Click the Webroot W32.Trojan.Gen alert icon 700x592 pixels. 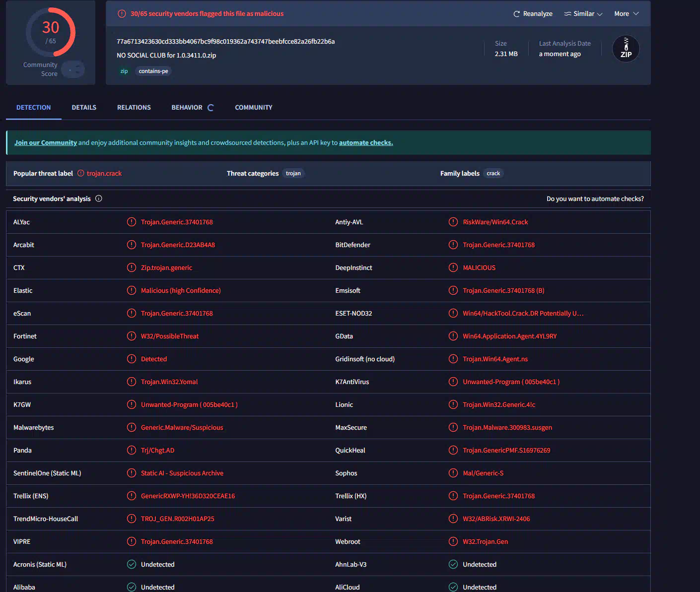tap(453, 541)
